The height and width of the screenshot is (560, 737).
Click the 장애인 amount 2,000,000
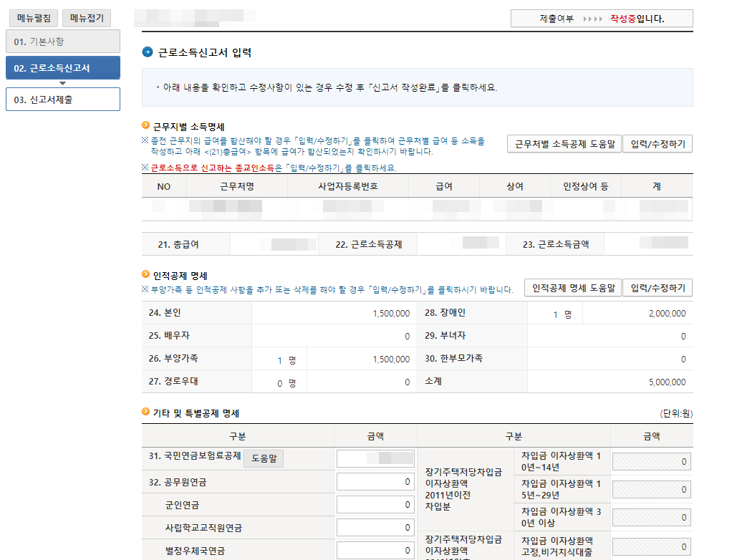(667, 314)
